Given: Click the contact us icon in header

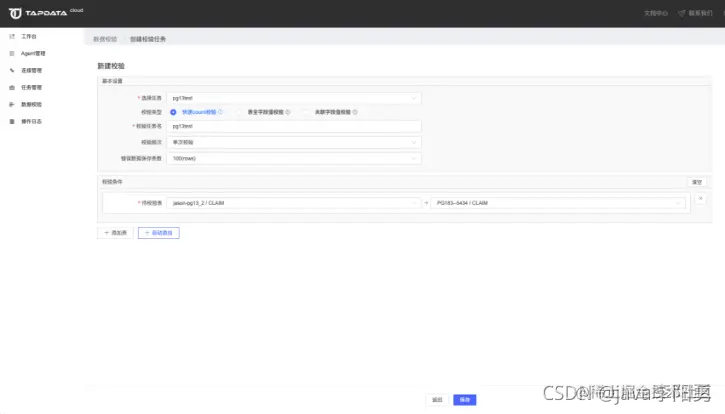Looking at the screenshot, I should coord(682,13).
